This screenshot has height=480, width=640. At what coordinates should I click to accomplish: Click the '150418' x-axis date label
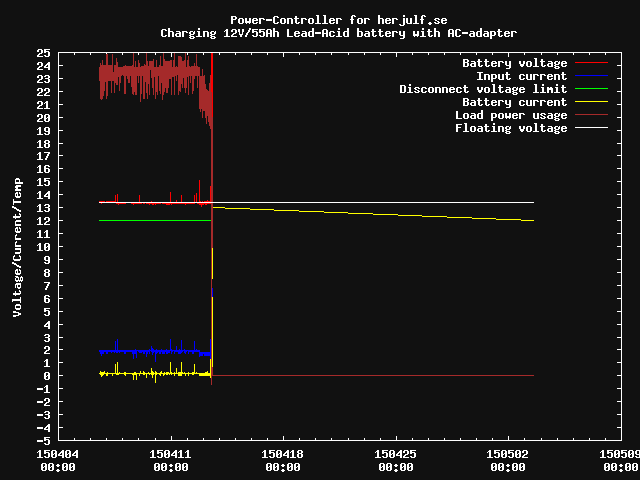pyautogui.click(x=282, y=453)
